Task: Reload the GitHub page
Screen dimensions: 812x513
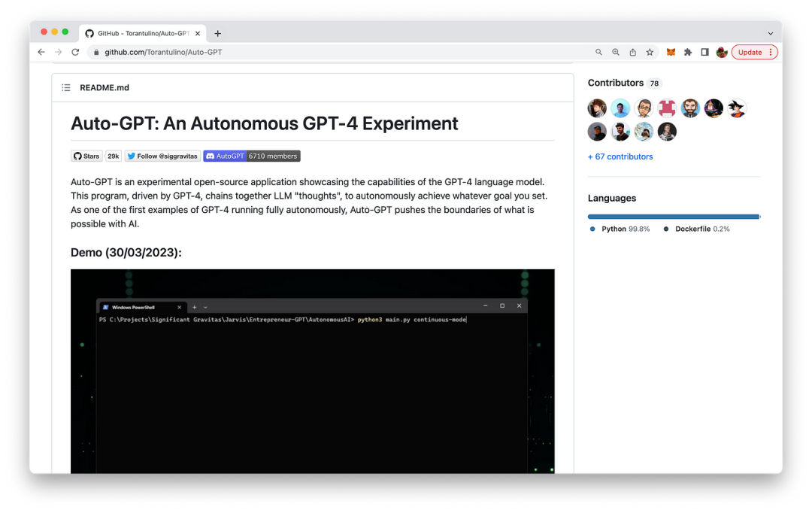Action: coord(75,53)
